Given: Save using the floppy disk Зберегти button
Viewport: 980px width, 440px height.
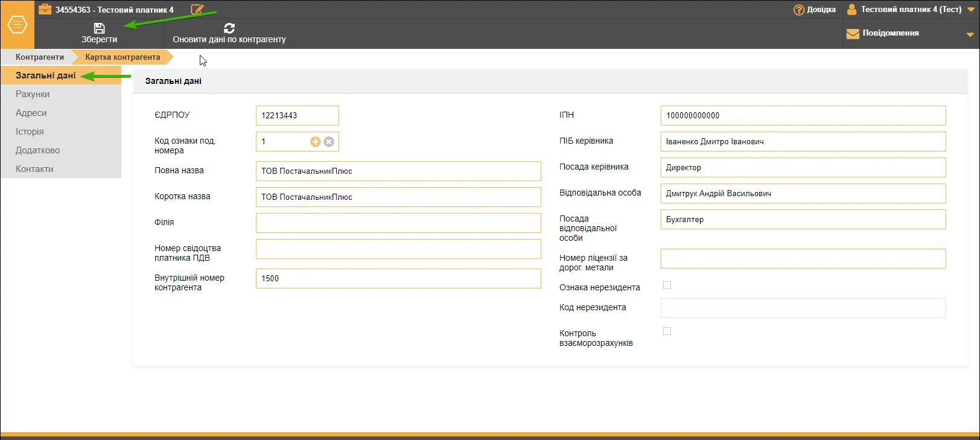Looking at the screenshot, I should (x=100, y=33).
